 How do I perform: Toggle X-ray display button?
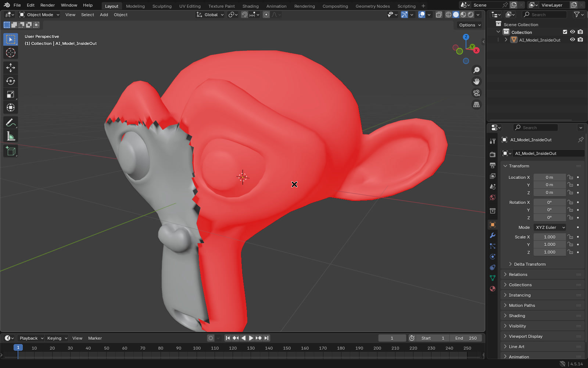click(x=439, y=15)
